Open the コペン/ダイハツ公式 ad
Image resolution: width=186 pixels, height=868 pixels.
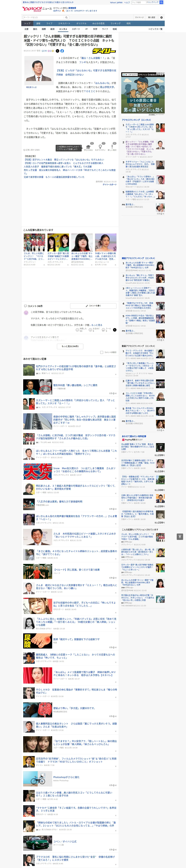(65, 841)
